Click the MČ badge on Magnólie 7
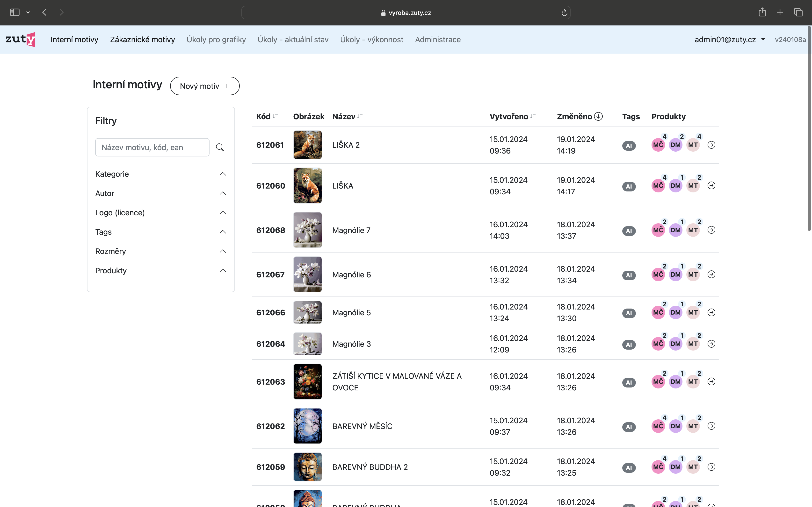812x507 pixels. coord(658,230)
